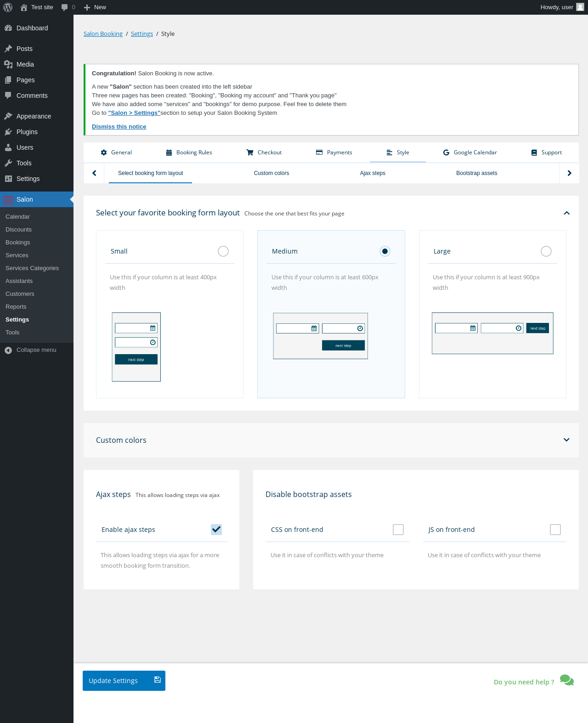The image size is (588, 723).
Task: Click the Posts pin icon
Action: click(x=8, y=49)
